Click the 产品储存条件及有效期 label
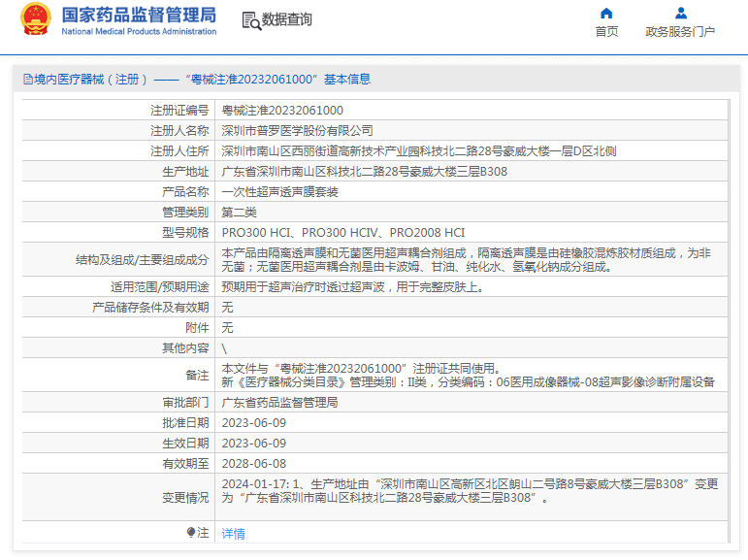 [150, 308]
